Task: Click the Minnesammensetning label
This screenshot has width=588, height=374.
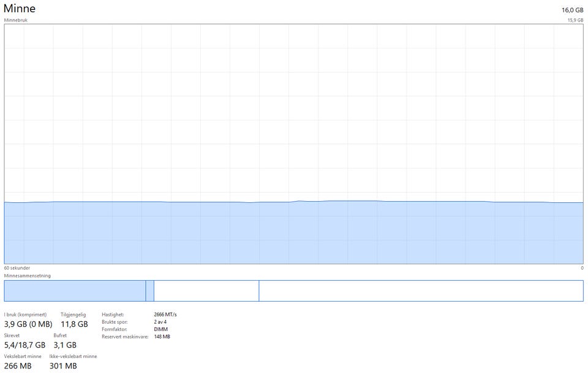Action: click(x=27, y=276)
